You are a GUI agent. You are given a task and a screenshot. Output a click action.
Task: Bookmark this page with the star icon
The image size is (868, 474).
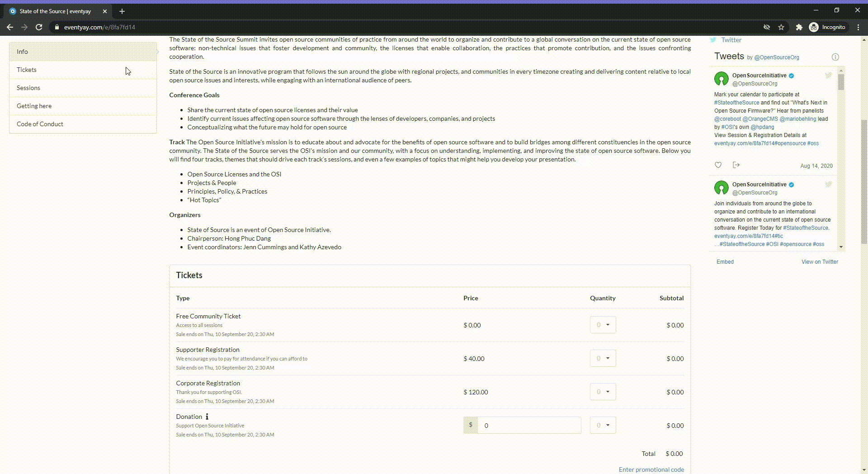coord(781,27)
